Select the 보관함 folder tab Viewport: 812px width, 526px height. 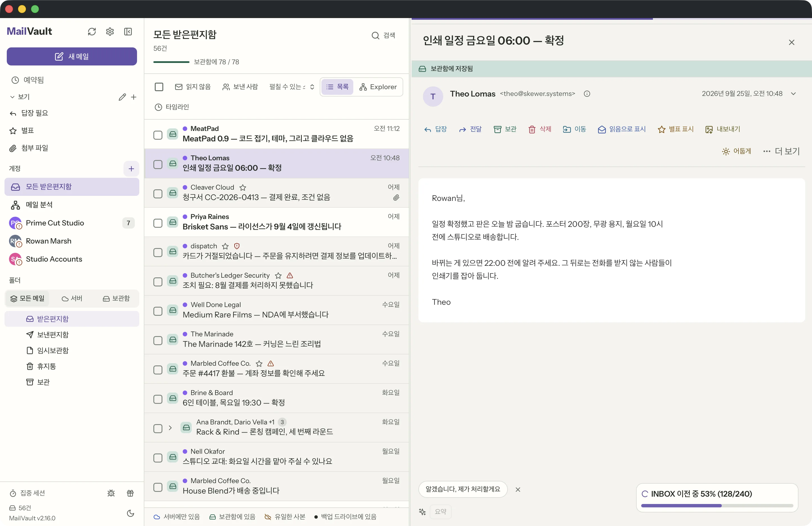116,298
